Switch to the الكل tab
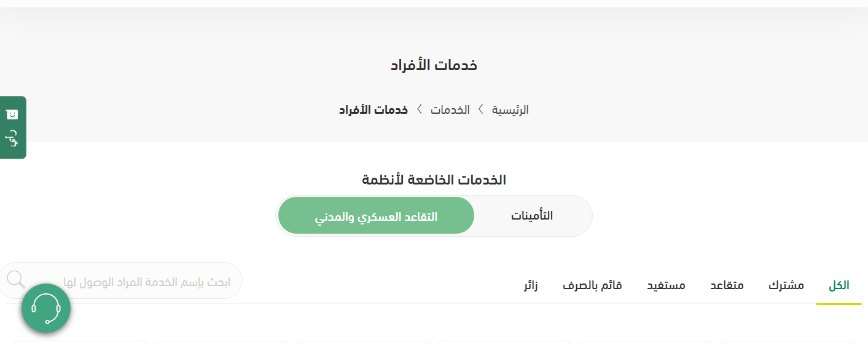 (x=839, y=285)
